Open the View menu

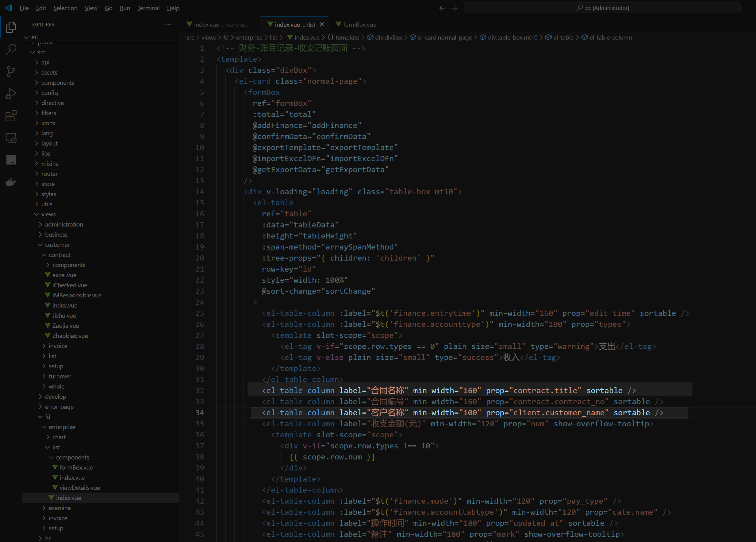[x=91, y=8]
